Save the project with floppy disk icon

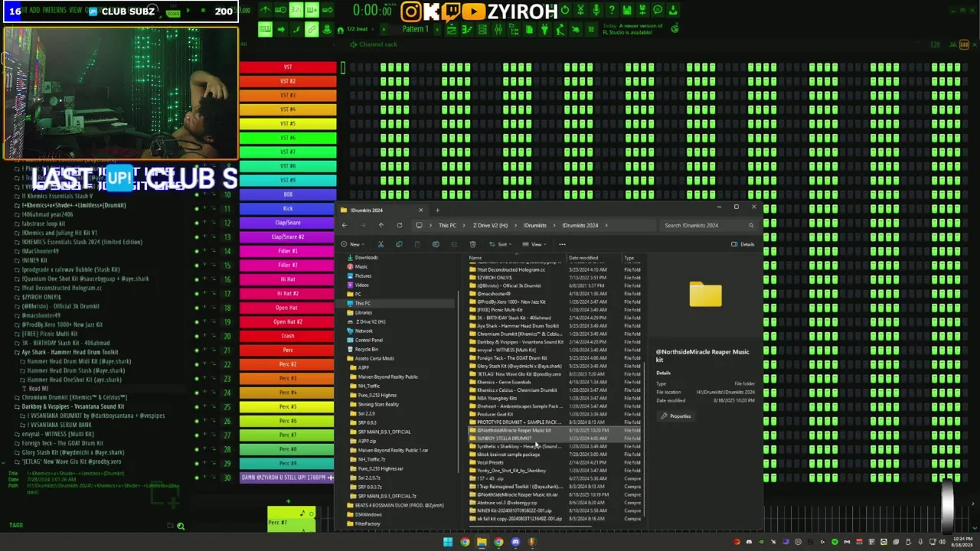point(627,10)
